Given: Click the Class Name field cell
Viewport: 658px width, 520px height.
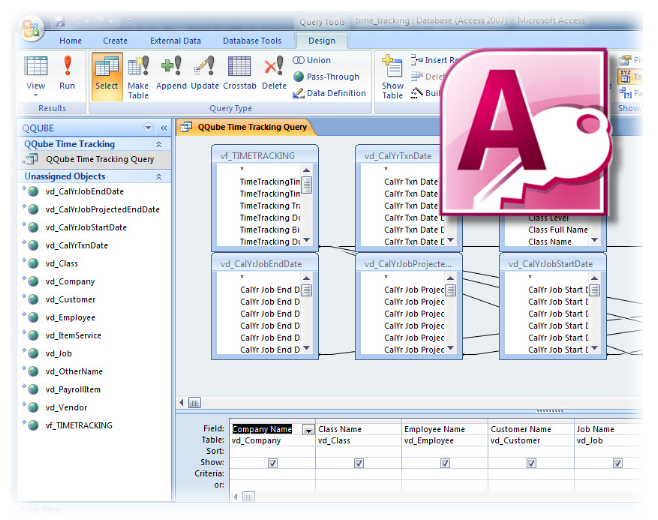Looking at the screenshot, I should coord(358,429).
